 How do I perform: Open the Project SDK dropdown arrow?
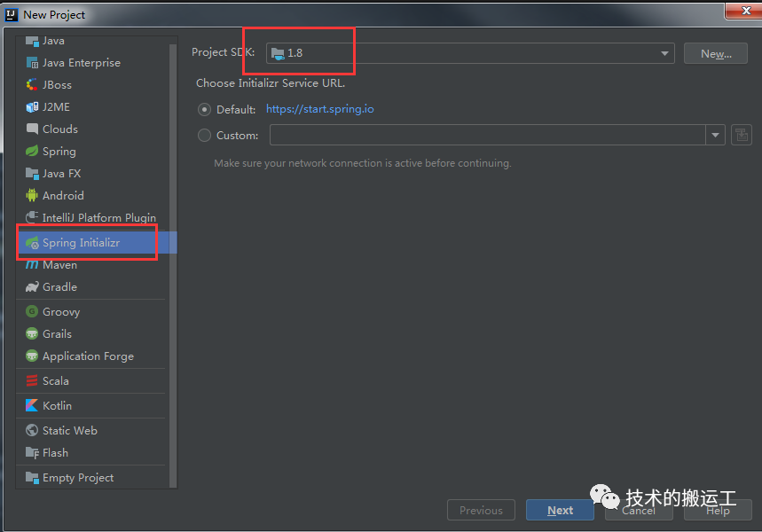[664, 53]
